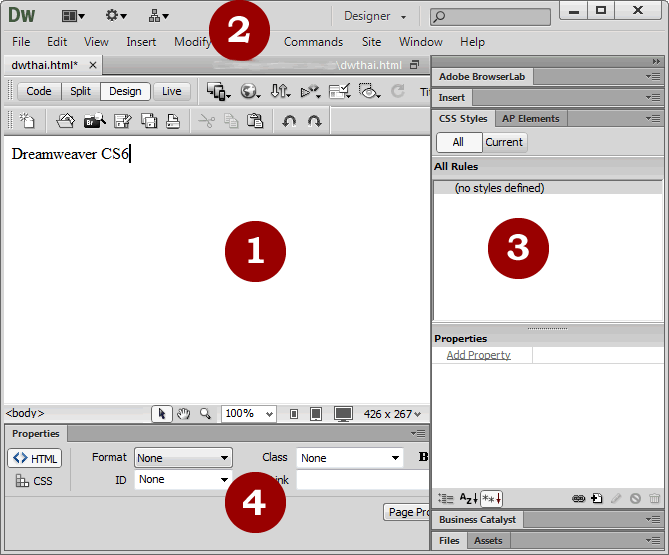
Task: Open the 426 x 267 window size dropdown
Action: click(392, 414)
